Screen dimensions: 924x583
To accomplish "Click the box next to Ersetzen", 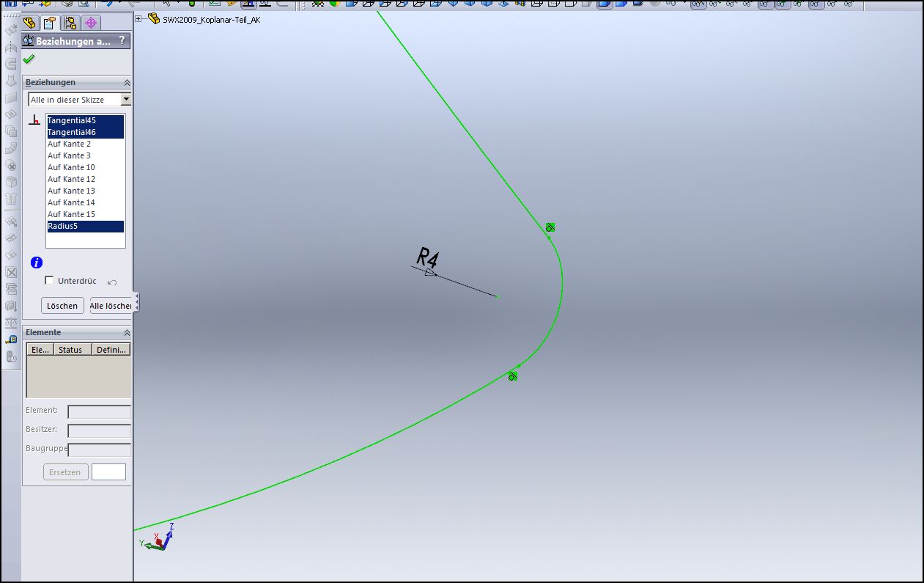I will (x=108, y=472).
